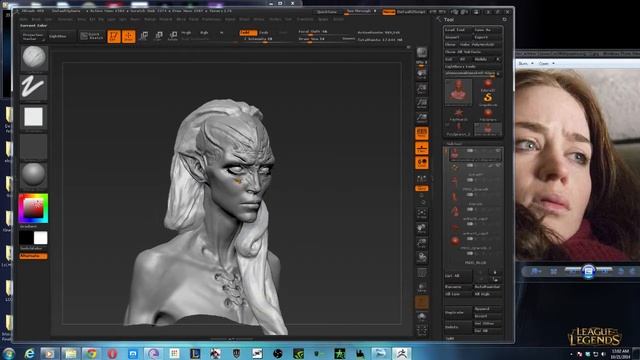Collapse the Tool palette header
This screenshot has height=360, width=640.
(x=449, y=20)
